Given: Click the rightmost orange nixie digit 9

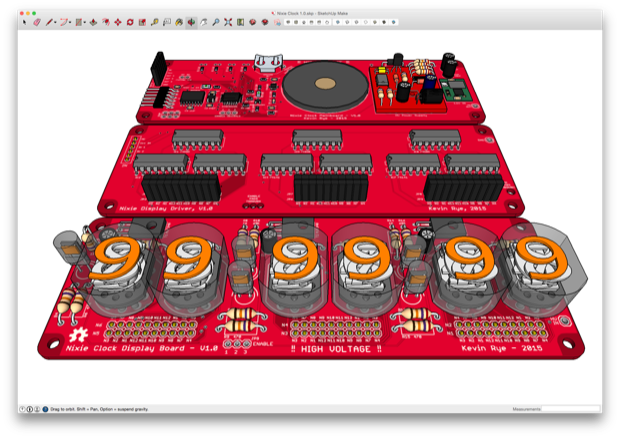Looking at the screenshot, I should point(543,258).
